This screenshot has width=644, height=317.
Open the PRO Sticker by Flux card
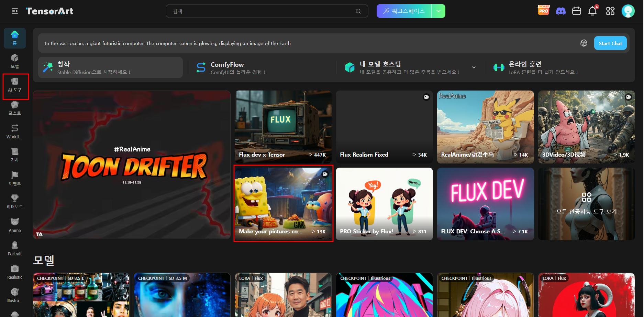point(384,204)
